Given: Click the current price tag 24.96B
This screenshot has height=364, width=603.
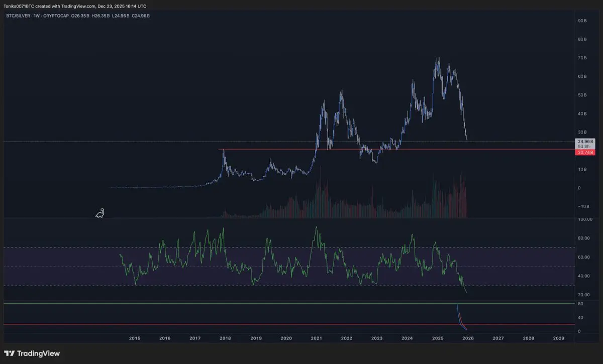Looking at the screenshot, I should coord(585,141).
